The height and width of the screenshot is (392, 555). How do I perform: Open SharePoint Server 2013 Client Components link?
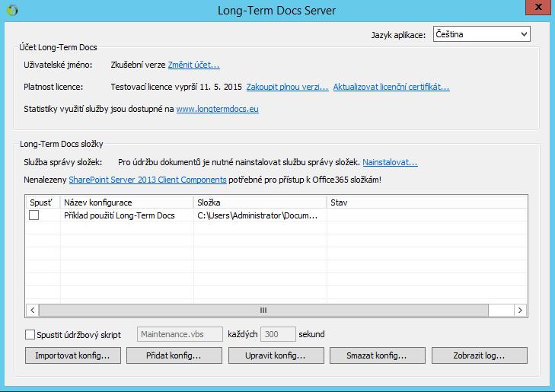coord(148,180)
